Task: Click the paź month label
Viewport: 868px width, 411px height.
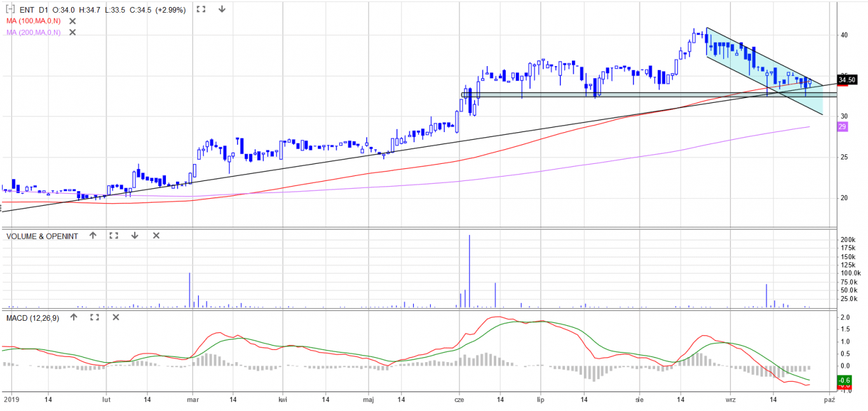Action: (829, 400)
